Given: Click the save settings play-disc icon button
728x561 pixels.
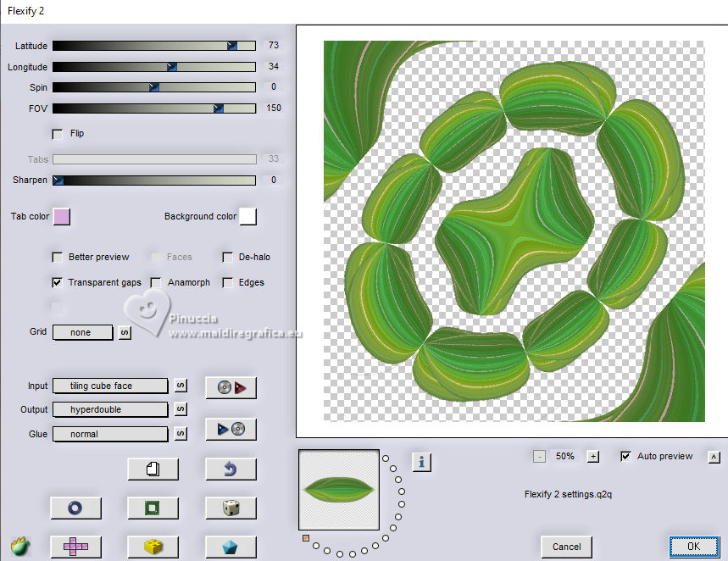Looking at the screenshot, I should pyautogui.click(x=231, y=429).
